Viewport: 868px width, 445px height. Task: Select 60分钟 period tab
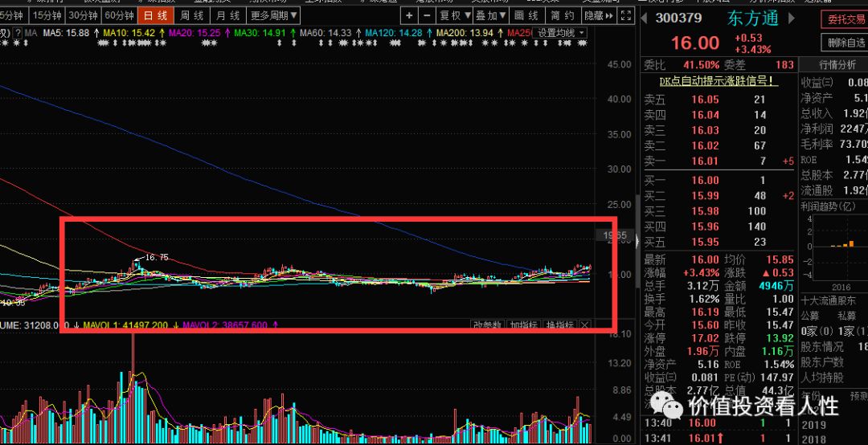[x=120, y=15]
